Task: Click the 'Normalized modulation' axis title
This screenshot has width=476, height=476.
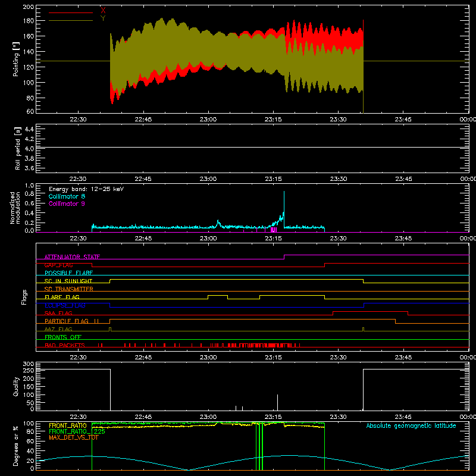Action: [x=15, y=208]
